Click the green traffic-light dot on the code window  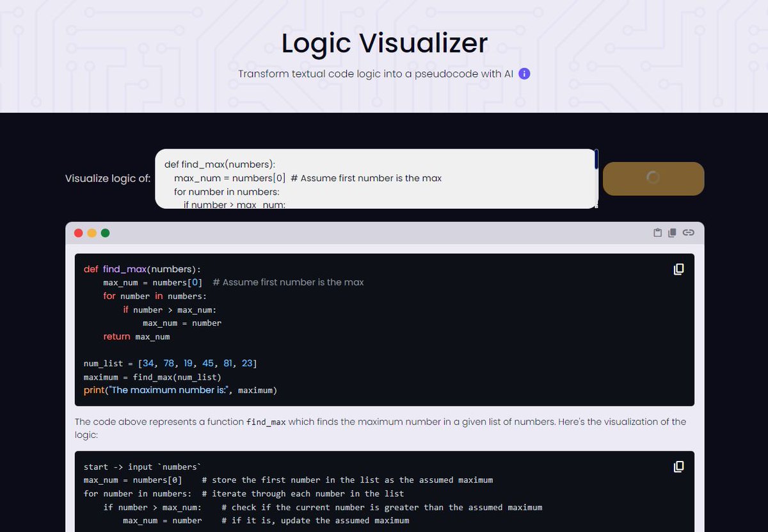pos(104,233)
